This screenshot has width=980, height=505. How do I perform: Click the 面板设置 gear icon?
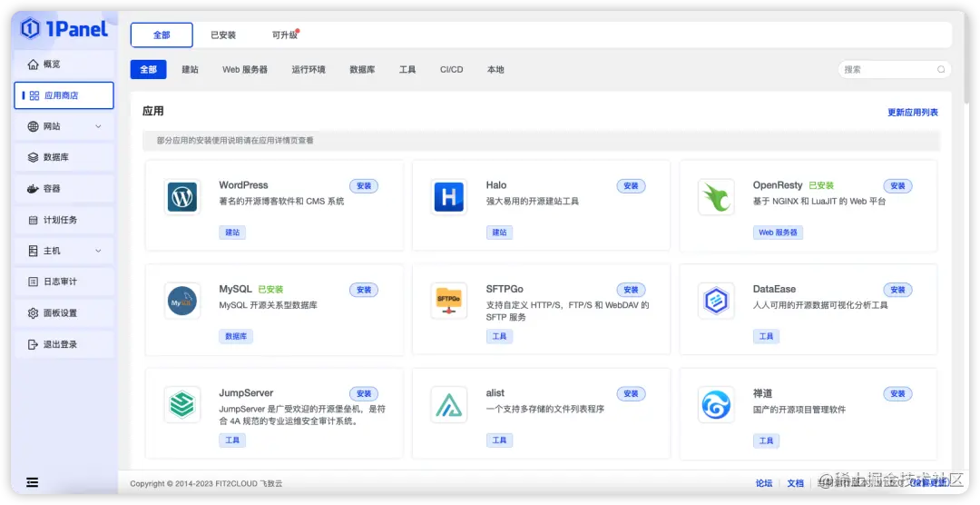point(34,312)
